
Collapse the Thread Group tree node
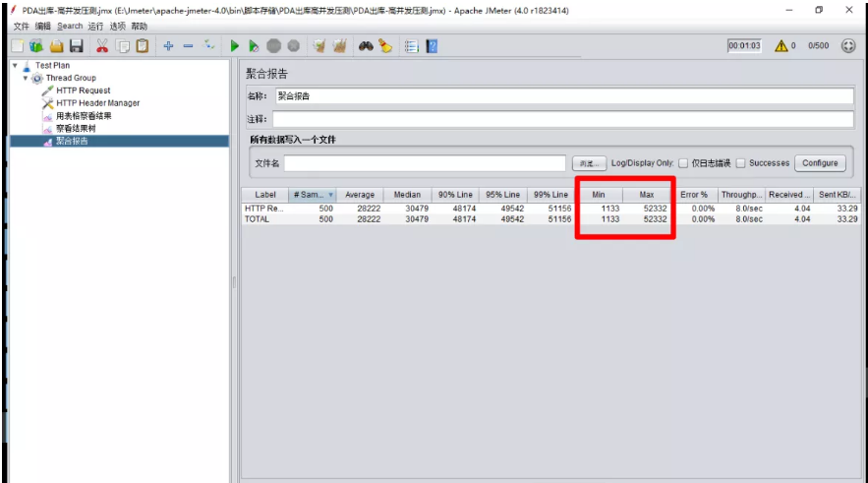click(x=26, y=78)
